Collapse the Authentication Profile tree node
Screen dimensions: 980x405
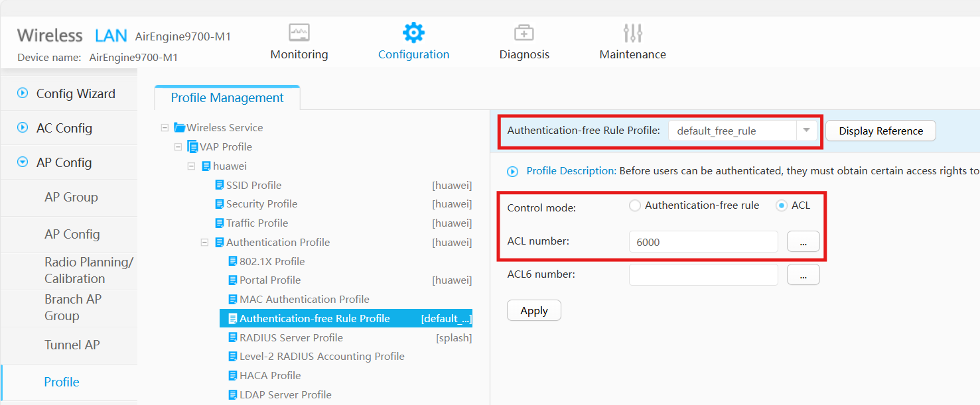(205, 243)
